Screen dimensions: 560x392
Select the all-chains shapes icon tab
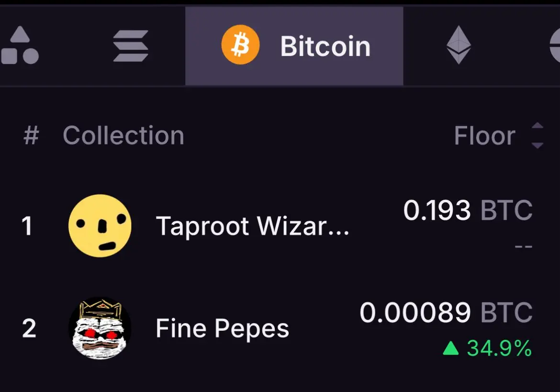[20, 46]
